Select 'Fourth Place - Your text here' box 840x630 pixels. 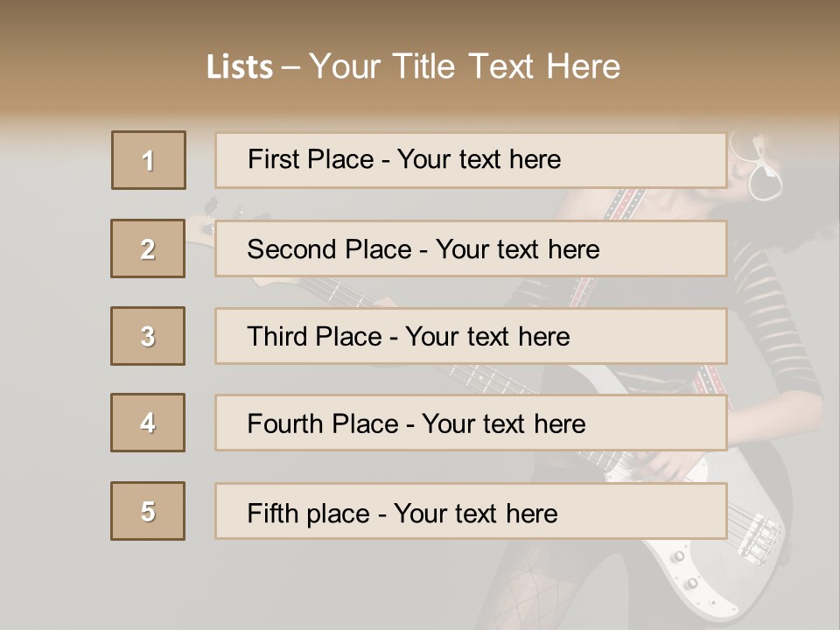(x=471, y=423)
